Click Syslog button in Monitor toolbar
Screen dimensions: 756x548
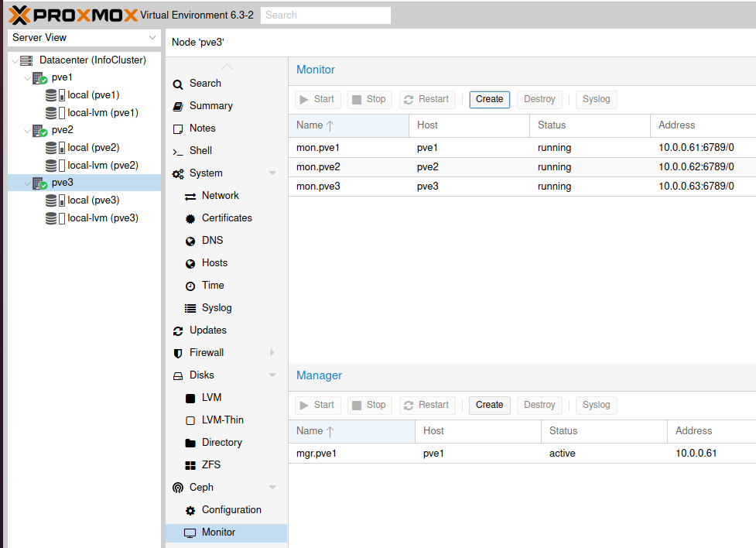[597, 99]
